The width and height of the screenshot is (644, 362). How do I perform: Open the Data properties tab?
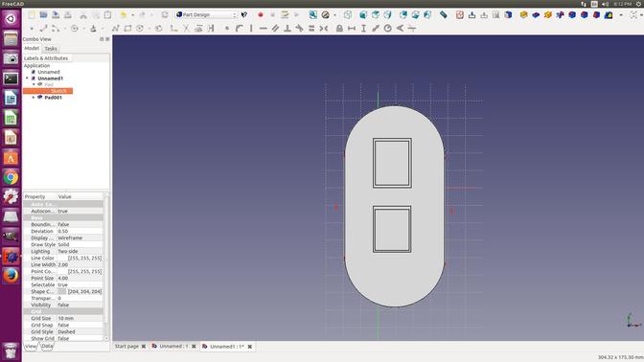47,346
